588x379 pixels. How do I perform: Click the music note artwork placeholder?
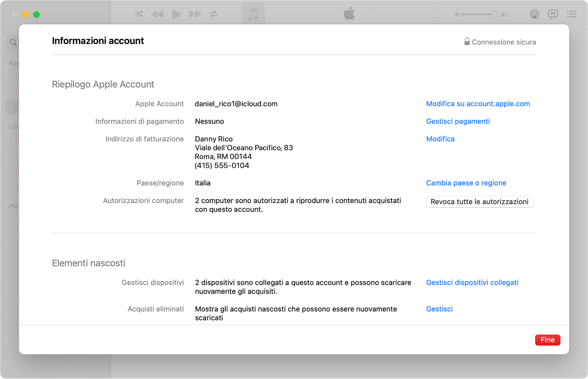tap(253, 14)
